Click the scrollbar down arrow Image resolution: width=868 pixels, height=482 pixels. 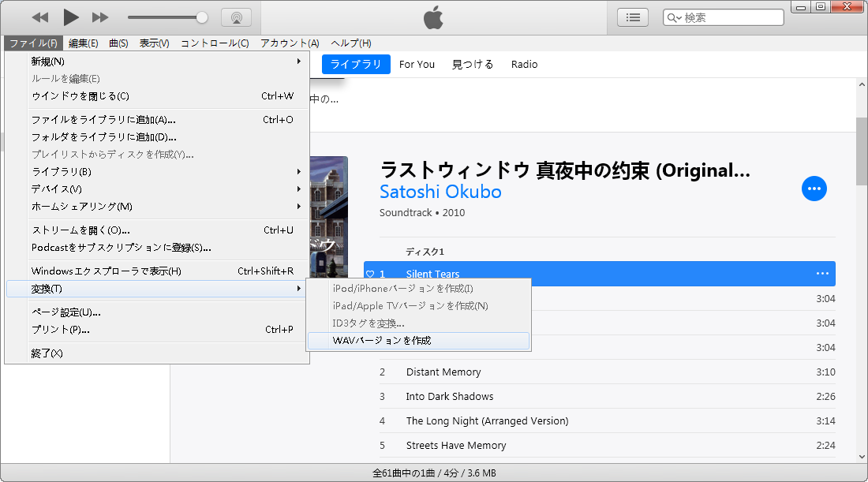pyautogui.click(x=862, y=457)
